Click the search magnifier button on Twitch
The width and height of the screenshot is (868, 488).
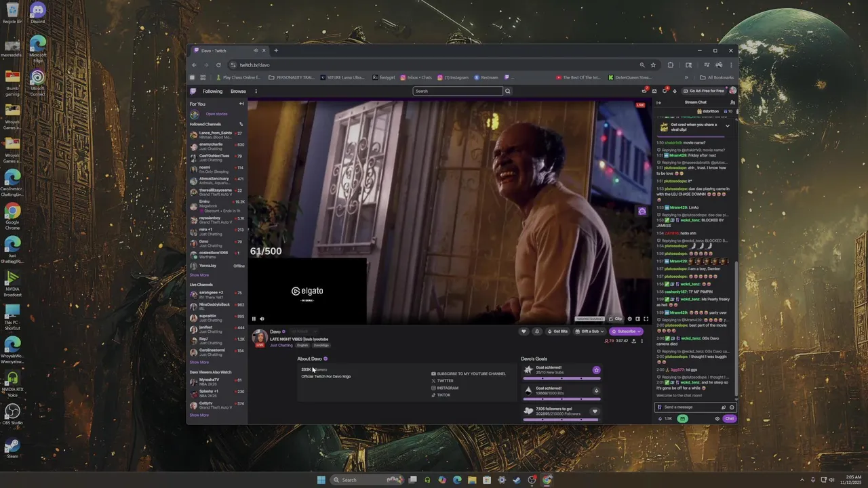[507, 91]
